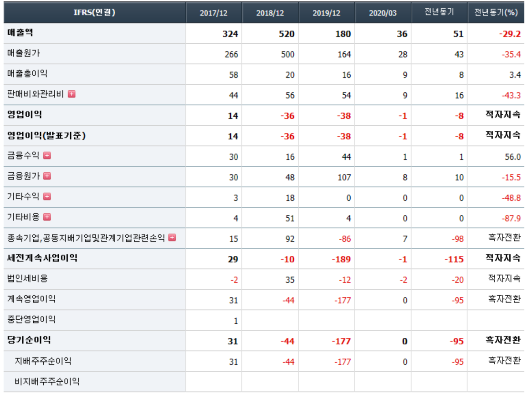Expand 금융원가 row with plus icon
Screen dimensions: 532x399
coord(47,176)
